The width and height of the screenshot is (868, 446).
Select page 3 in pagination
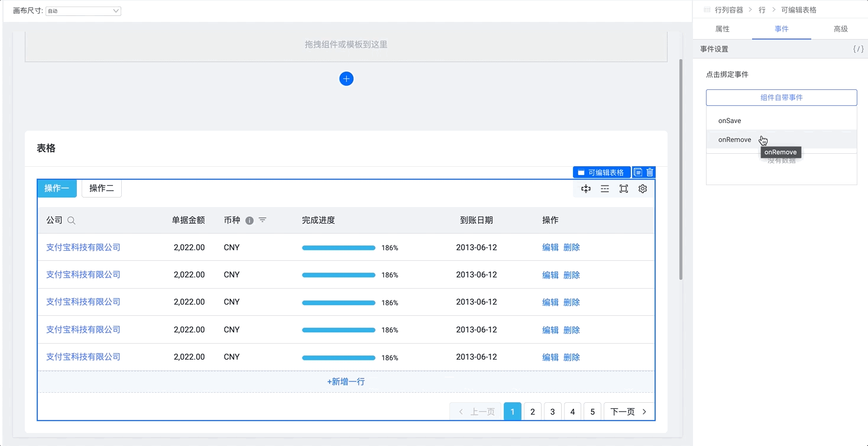[553, 412]
